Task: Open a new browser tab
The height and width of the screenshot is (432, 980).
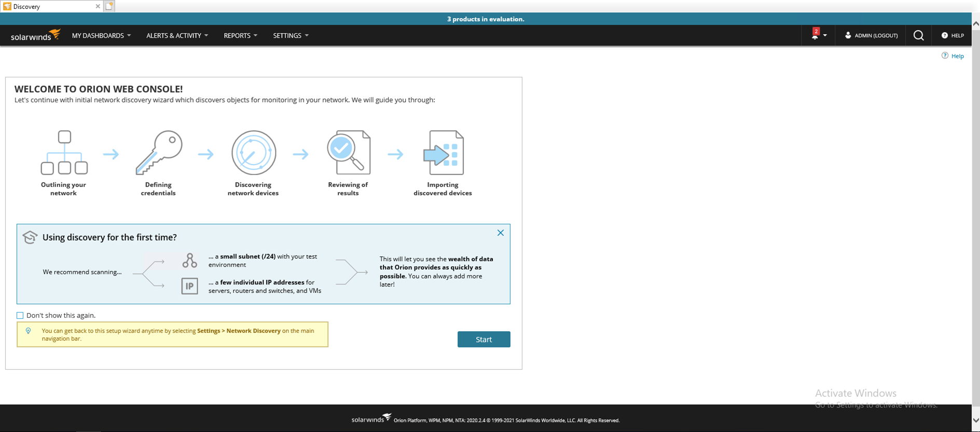Action: (x=109, y=6)
